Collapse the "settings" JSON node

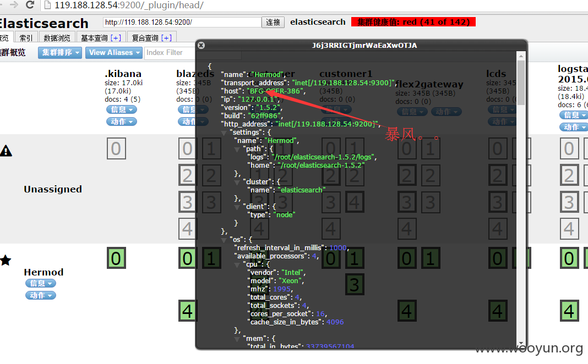tap(224, 133)
